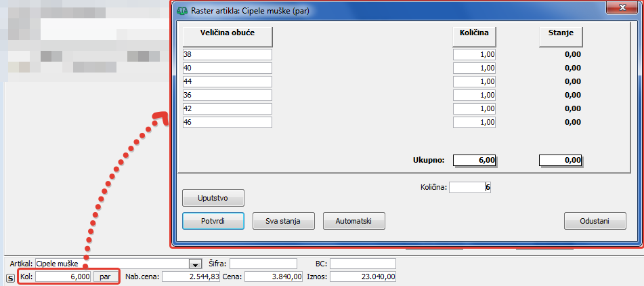Select the size 38 field
Image resolution: width=644 pixels, height=286 pixels.
coord(227,55)
